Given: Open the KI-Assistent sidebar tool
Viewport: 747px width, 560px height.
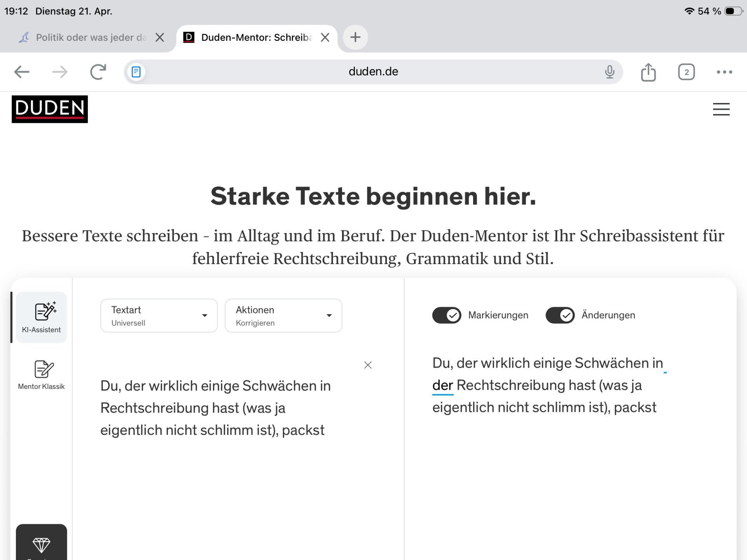Looking at the screenshot, I should (41, 317).
